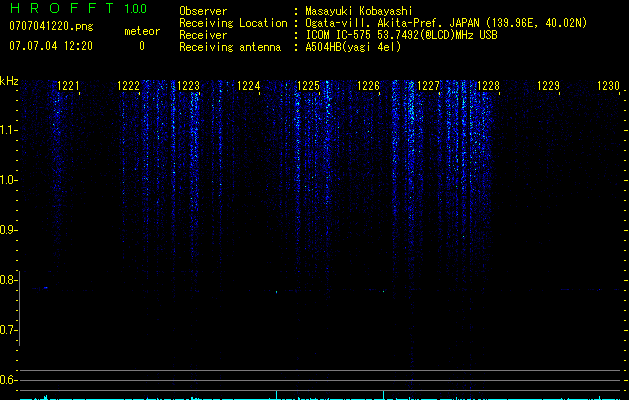The image size is (629, 400).
Task: Click the 'Receiver' field label
Action: [203, 35]
